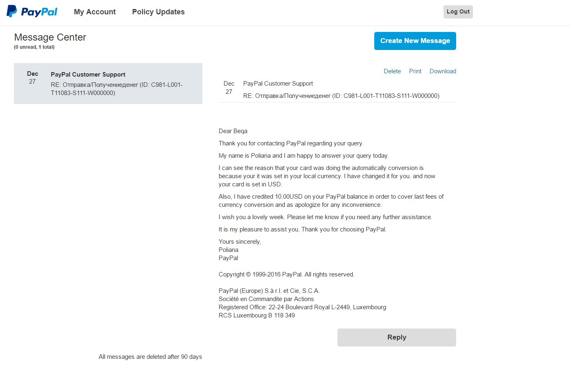The image size is (570, 392).
Task: Click the Create New Message button
Action: point(415,41)
